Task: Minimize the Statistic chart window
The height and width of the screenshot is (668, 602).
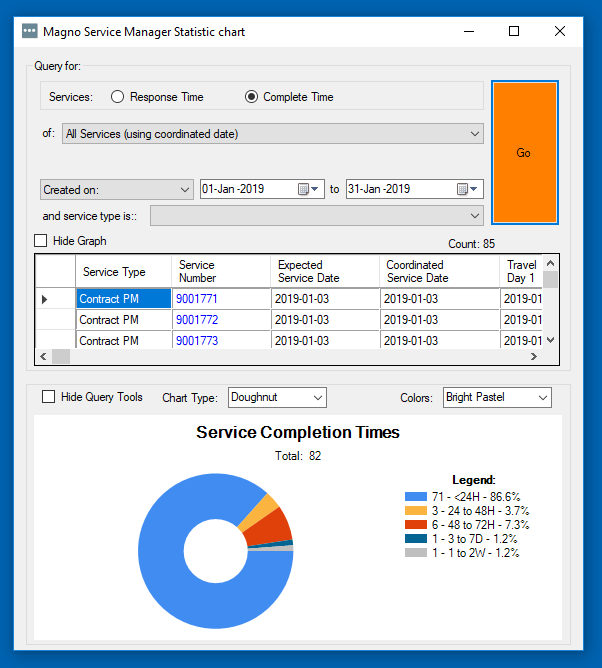Action: pyautogui.click(x=469, y=31)
